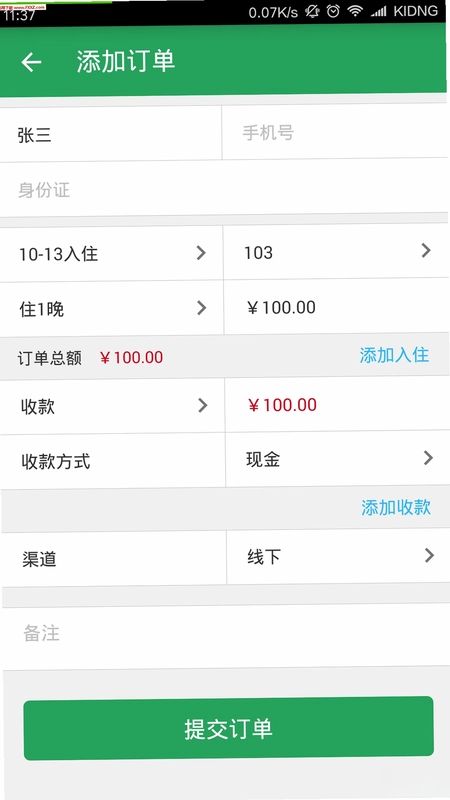450x800 pixels.
Task: Click the 添加入住 link
Action: pyautogui.click(x=394, y=355)
